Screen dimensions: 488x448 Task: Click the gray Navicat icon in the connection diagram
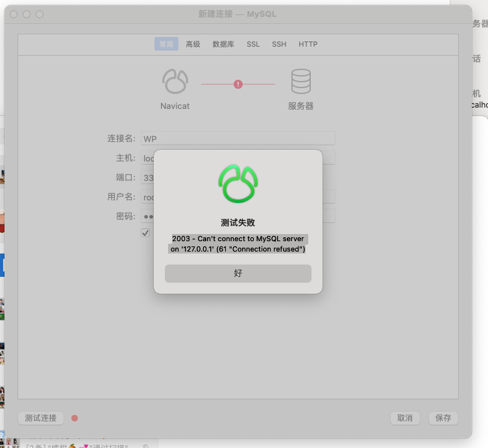click(175, 82)
